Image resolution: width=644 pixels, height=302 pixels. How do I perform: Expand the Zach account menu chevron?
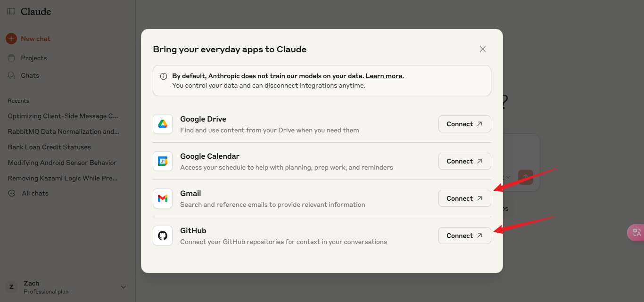pos(124,287)
